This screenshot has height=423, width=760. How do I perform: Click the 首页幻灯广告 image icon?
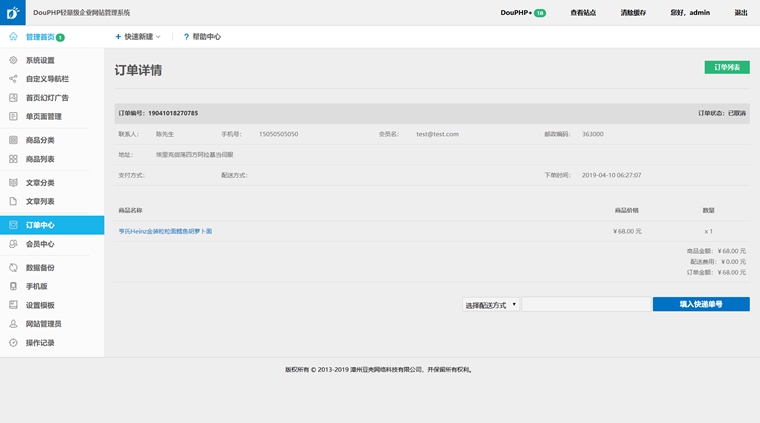tap(13, 98)
